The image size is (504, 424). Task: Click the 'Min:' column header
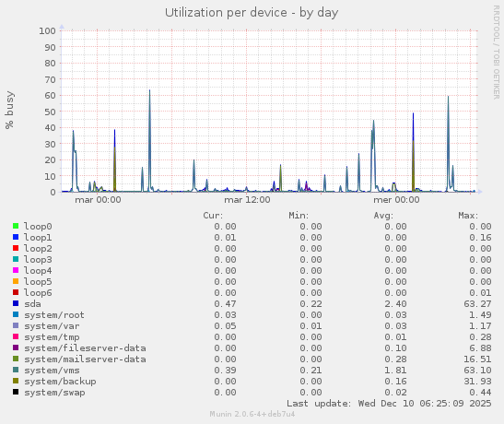(x=299, y=216)
